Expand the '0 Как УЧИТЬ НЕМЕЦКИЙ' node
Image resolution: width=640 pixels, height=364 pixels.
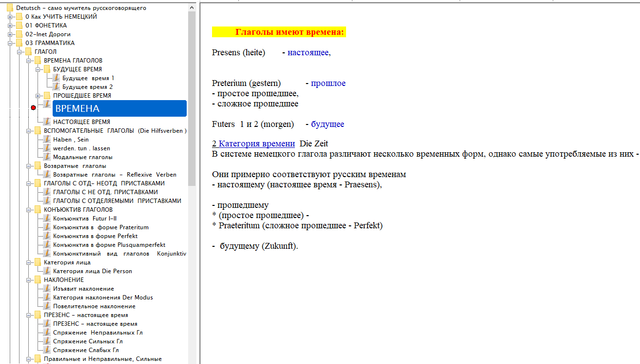click(10, 17)
